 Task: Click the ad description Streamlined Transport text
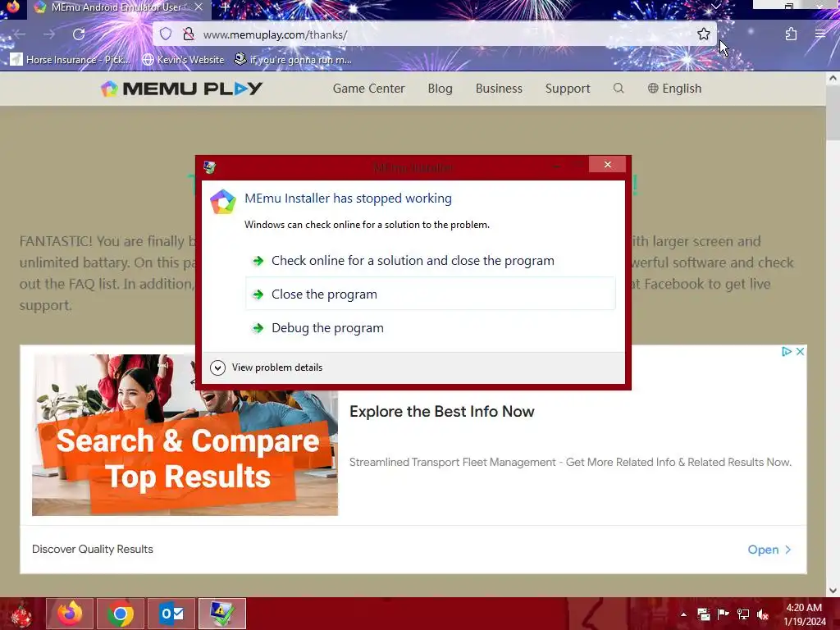(571, 462)
